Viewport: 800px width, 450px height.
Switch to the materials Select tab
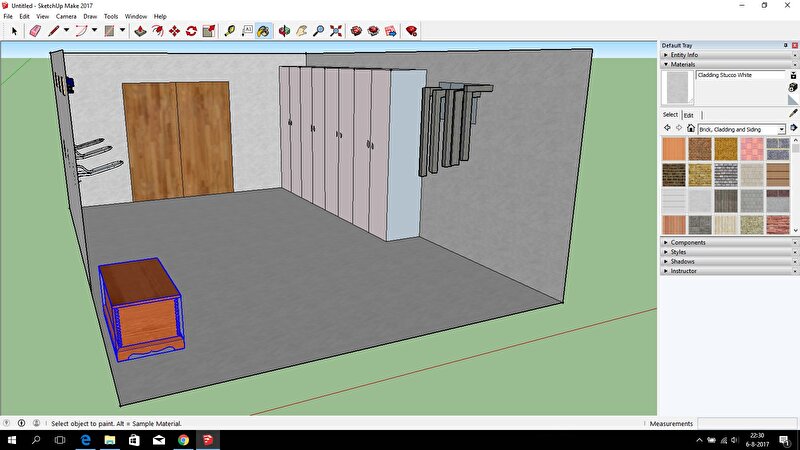click(x=670, y=115)
